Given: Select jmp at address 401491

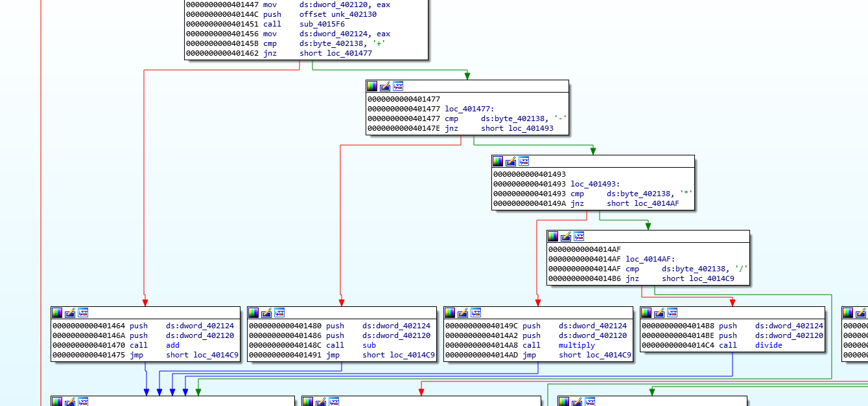Looking at the screenshot, I should (x=342, y=355).
